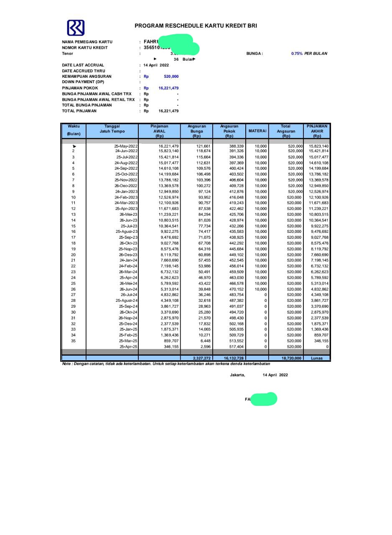
Task: Select the "Tenor" label
Action: 67,53
